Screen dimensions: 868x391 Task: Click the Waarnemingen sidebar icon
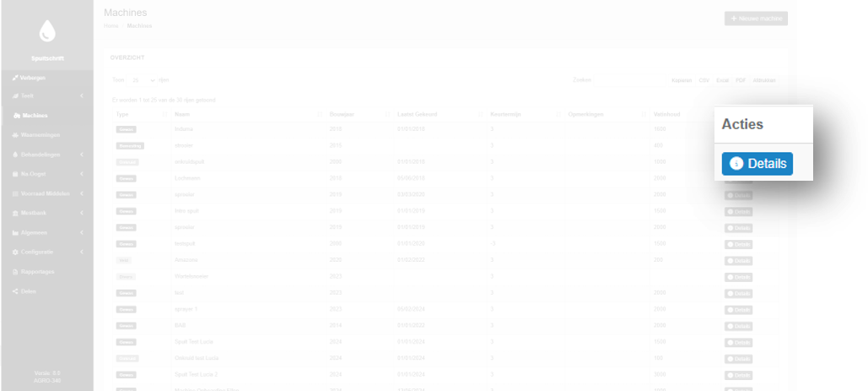(15, 135)
